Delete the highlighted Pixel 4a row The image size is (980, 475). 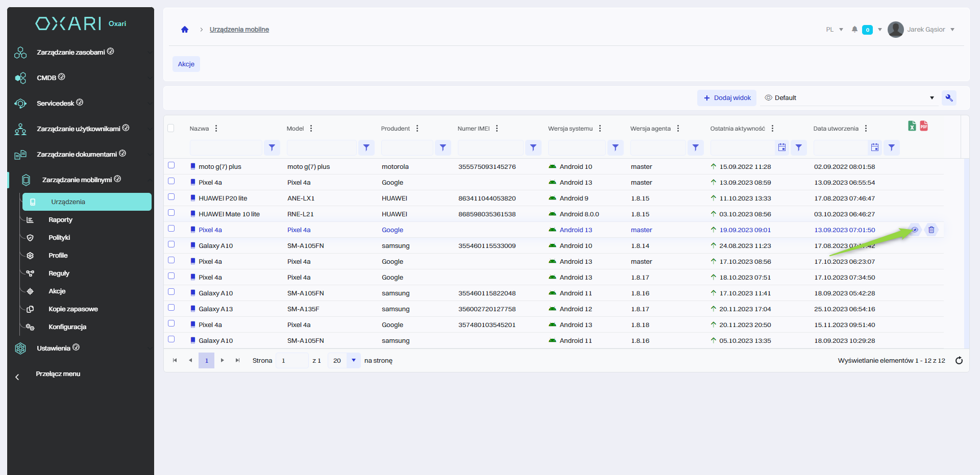(931, 230)
